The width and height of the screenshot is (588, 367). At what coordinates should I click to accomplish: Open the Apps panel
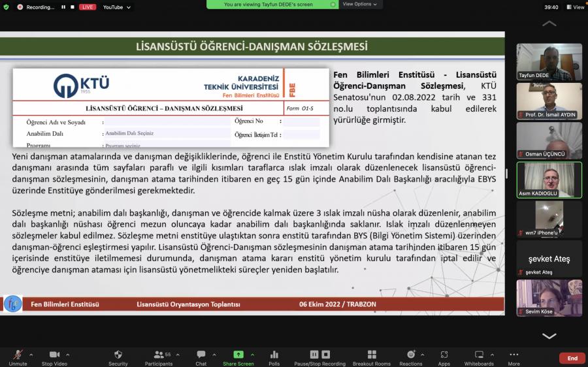pyautogui.click(x=444, y=358)
